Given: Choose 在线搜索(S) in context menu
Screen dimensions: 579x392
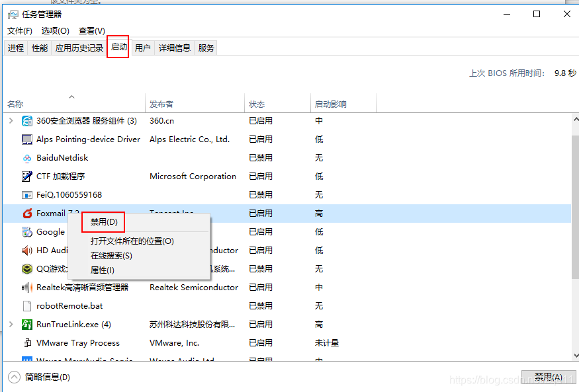Looking at the screenshot, I should pyautogui.click(x=139, y=256).
